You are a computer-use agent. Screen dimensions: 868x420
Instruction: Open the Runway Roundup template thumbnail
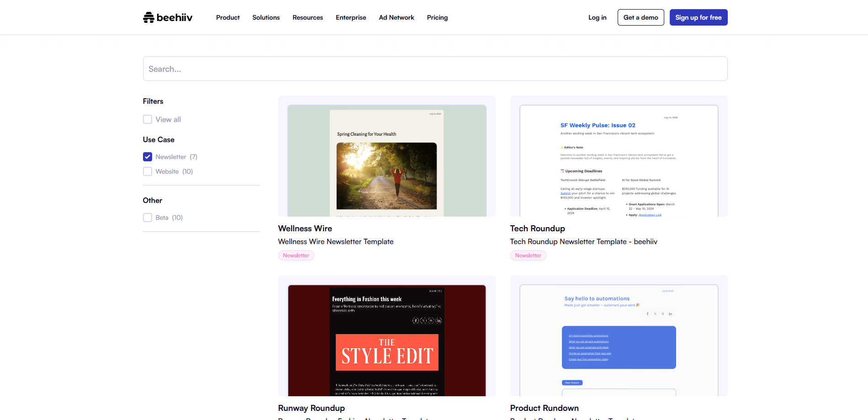[387, 335]
